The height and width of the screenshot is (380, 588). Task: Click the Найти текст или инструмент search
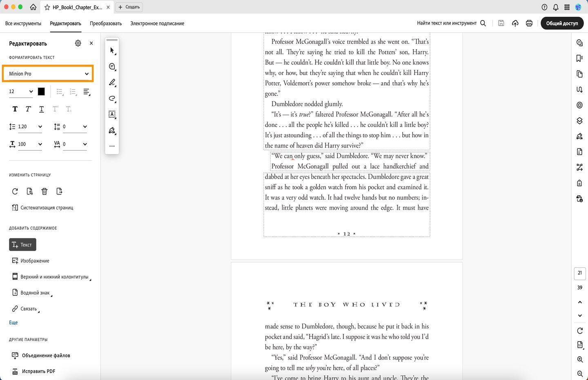coord(451,23)
